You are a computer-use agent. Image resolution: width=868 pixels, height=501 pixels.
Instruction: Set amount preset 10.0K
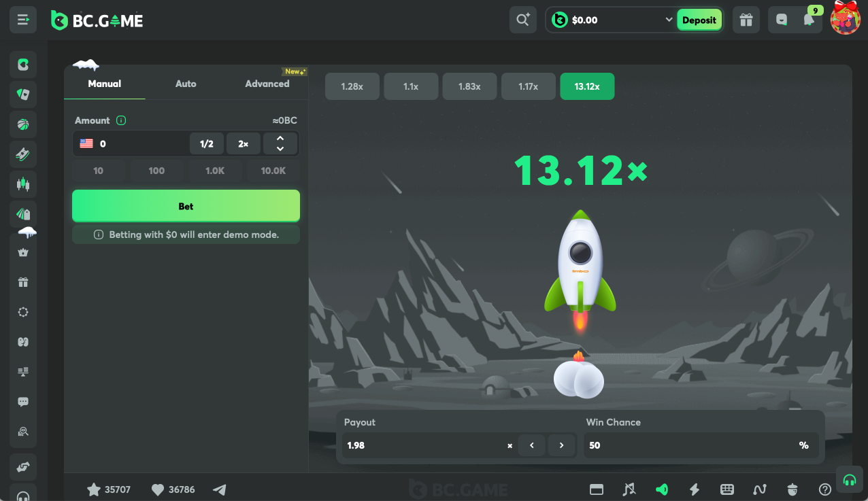(x=273, y=171)
